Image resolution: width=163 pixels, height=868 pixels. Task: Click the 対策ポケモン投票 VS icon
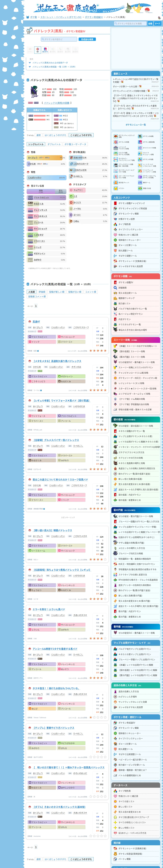tap(115, 219)
